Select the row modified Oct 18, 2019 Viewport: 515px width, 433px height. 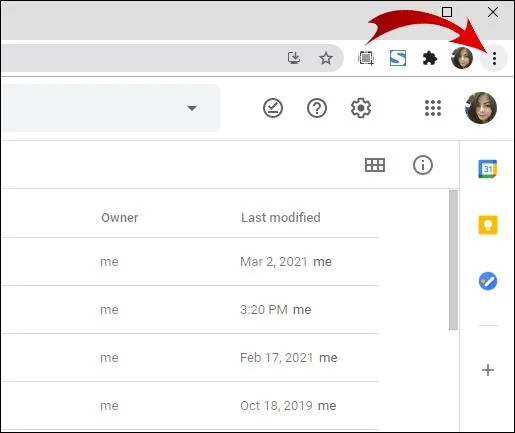pyautogui.click(x=190, y=406)
